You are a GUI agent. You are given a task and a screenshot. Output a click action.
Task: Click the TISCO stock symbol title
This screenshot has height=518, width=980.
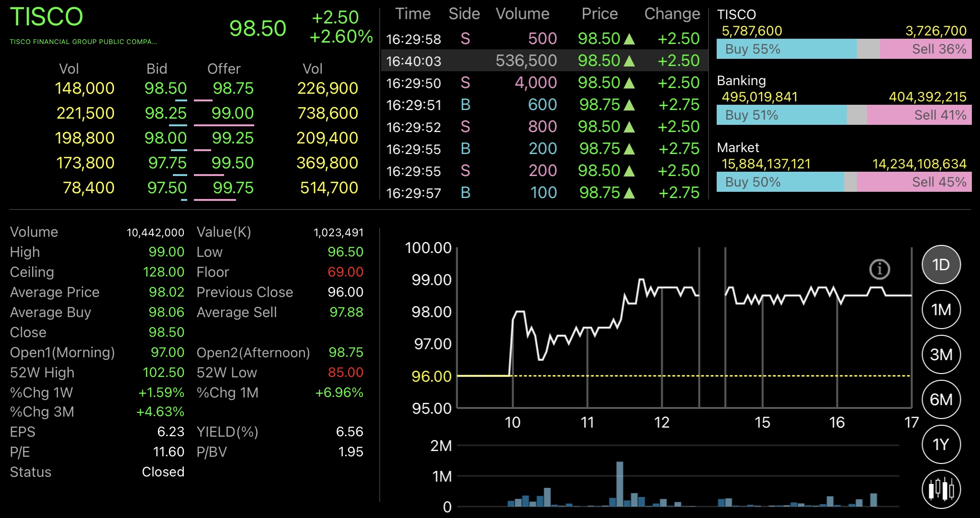click(46, 17)
